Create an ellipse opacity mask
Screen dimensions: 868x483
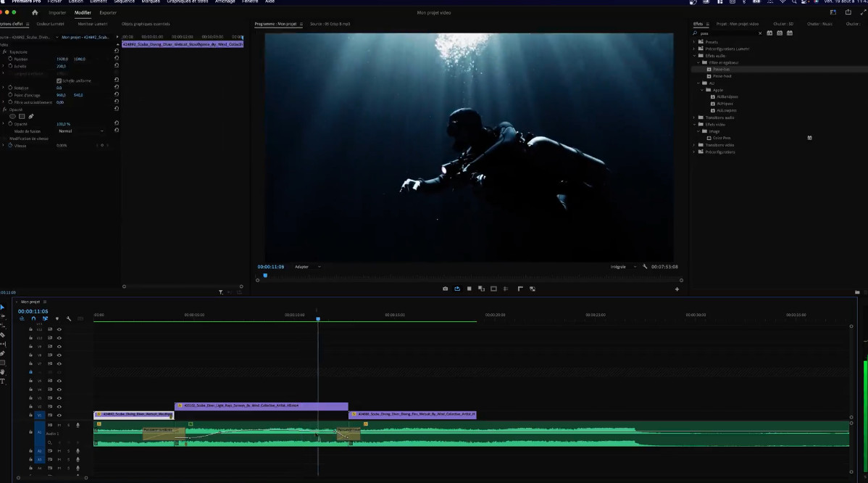pos(13,116)
